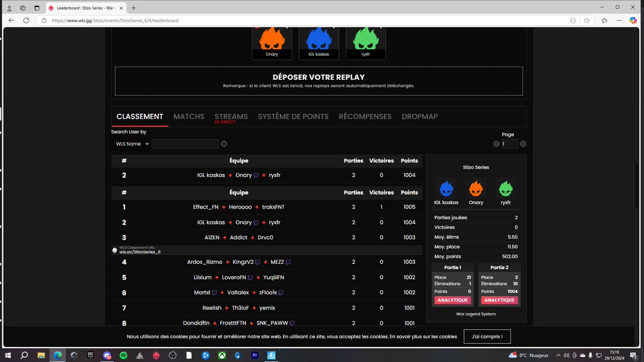This screenshot has height=362, width=644.
Task: Click the DÉPOSER VOTRE REPLAY drop zone
Action: (319, 81)
